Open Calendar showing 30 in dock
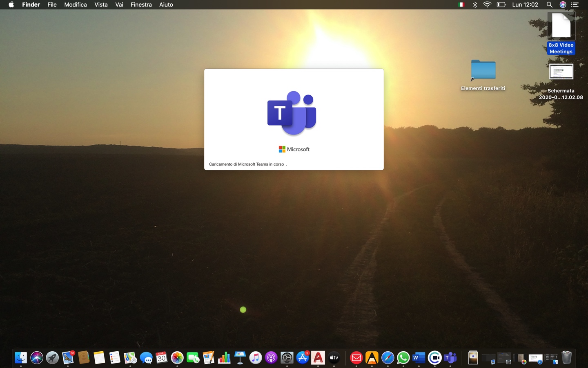588x368 pixels. tap(162, 358)
